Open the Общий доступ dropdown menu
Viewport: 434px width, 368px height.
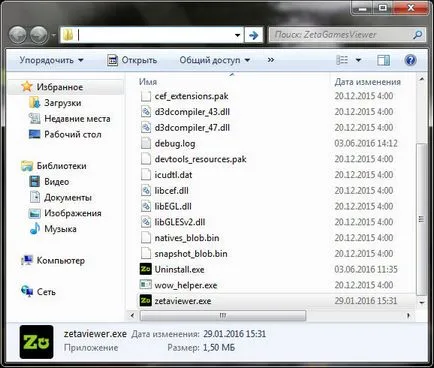point(215,60)
